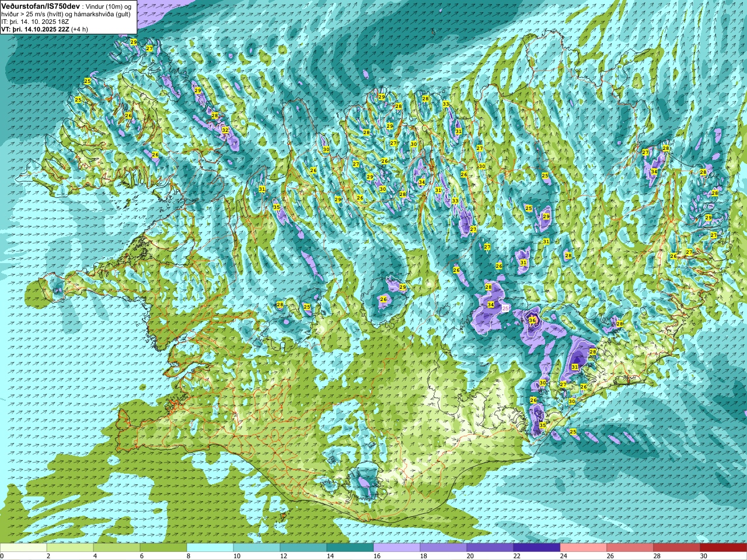Click the yellow gust label '32'
747x560 pixels.
coord(225,129)
